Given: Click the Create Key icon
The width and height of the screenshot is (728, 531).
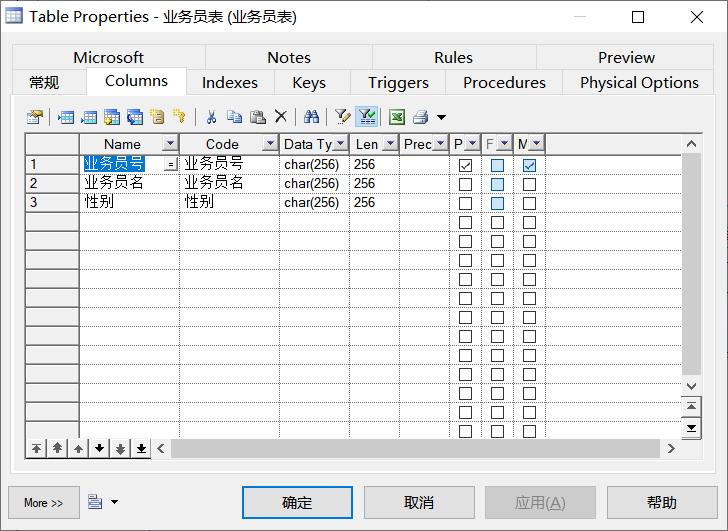Looking at the screenshot, I should tap(179, 117).
